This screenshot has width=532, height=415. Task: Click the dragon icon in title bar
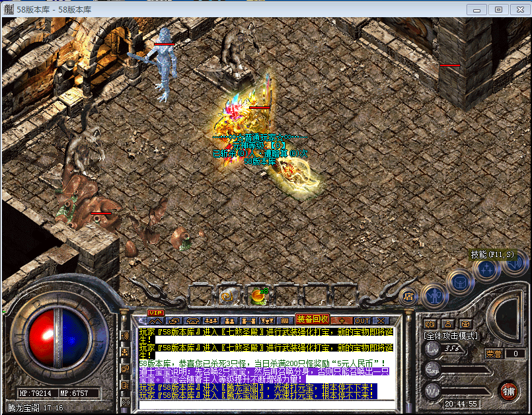[x=9, y=9]
